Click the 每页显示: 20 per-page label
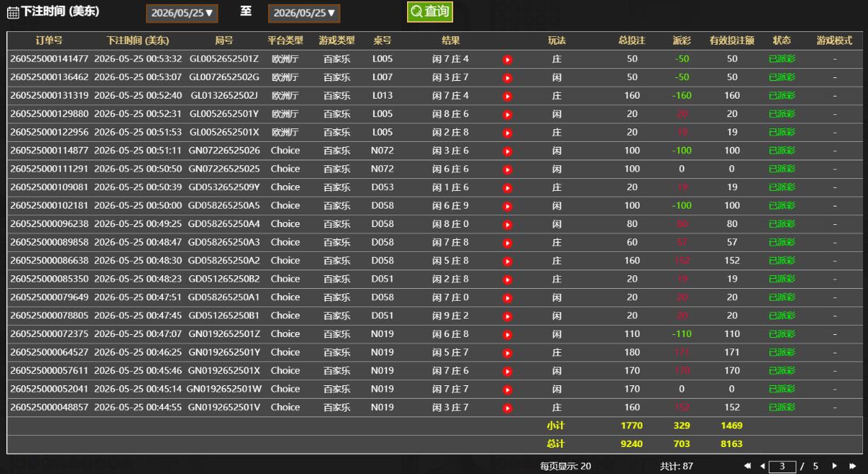Viewport: 868px width, 474px height. (x=565, y=466)
